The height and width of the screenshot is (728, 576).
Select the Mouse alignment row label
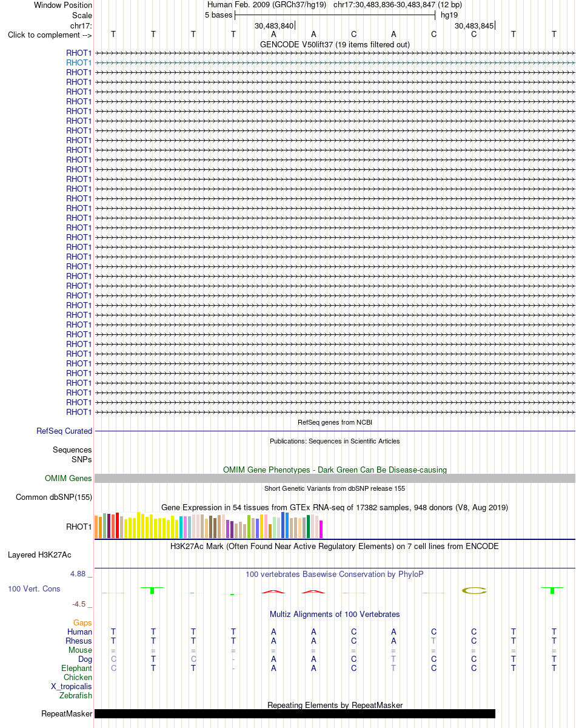pos(80,650)
